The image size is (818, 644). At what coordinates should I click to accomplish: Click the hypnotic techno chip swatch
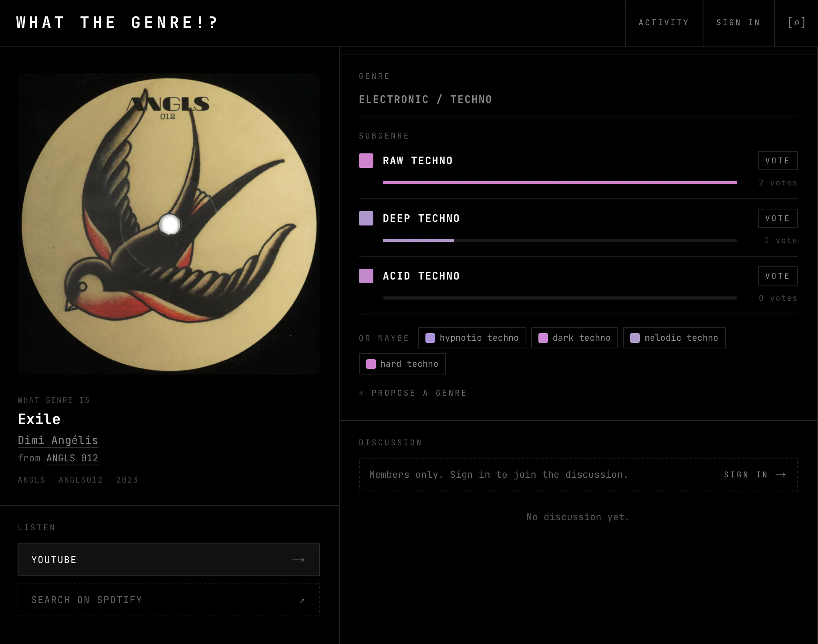click(430, 338)
